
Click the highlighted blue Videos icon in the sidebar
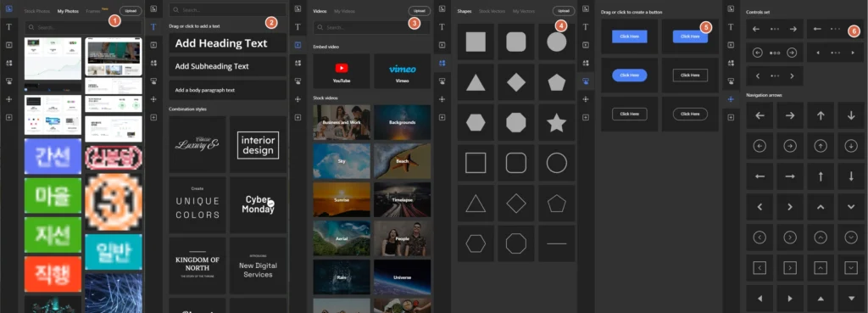(x=298, y=45)
